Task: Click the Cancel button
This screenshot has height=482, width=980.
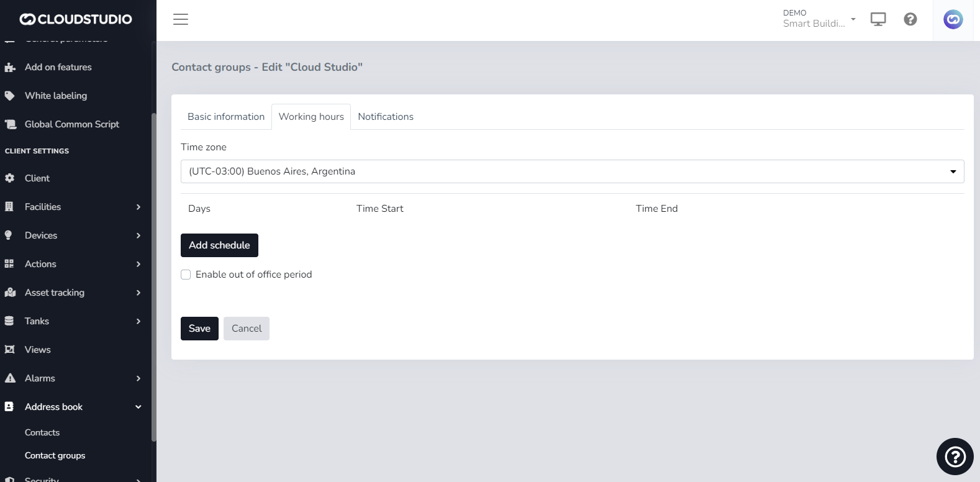Action: pos(247,329)
